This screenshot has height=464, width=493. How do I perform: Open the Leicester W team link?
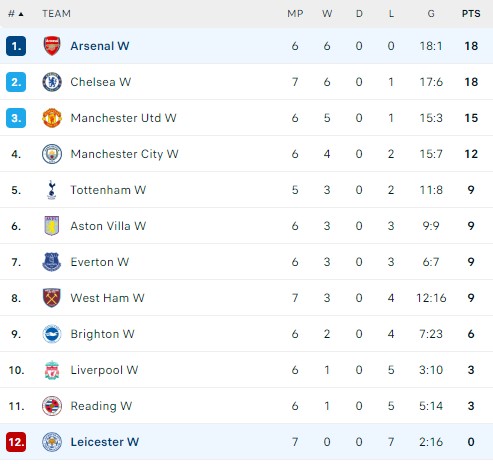click(105, 442)
